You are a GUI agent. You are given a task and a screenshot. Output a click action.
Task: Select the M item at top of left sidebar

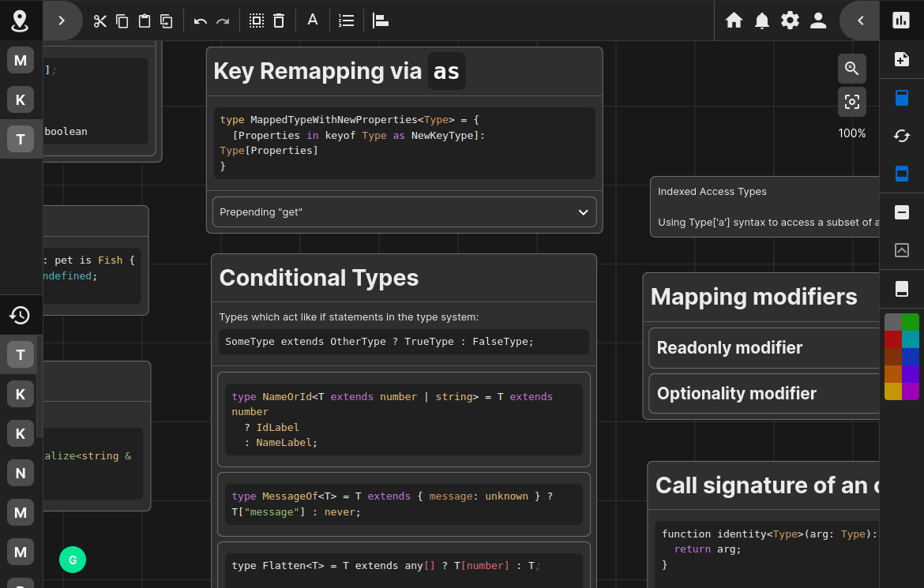click(x=20, y=60)
